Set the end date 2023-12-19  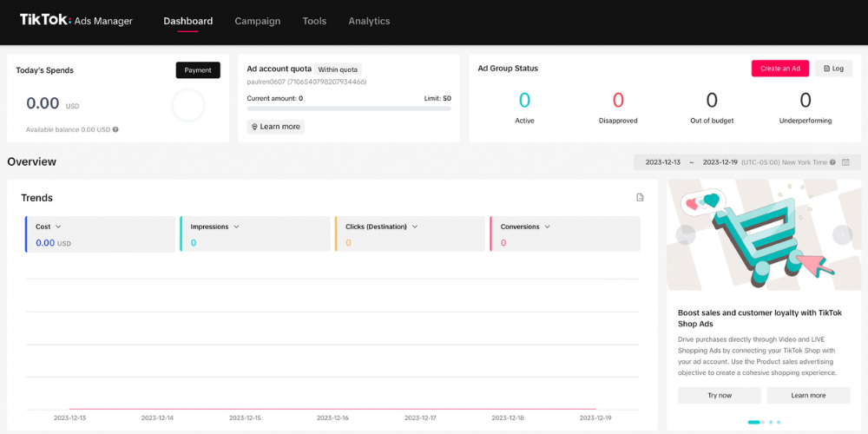click(x=720, y=162)
